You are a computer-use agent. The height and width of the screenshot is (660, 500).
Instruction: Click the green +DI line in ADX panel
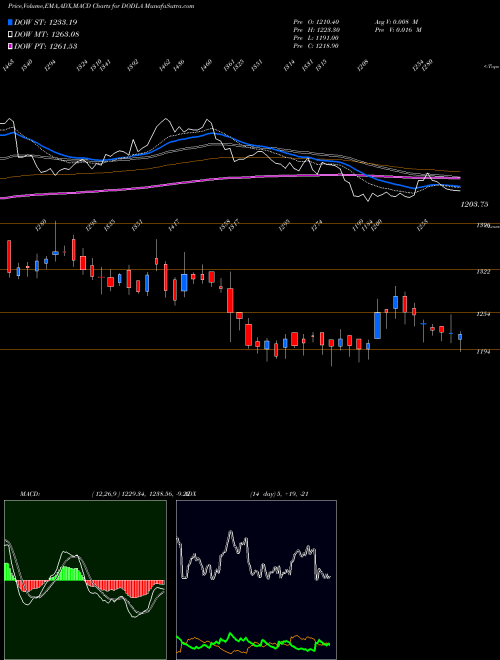tap(231, 636)
